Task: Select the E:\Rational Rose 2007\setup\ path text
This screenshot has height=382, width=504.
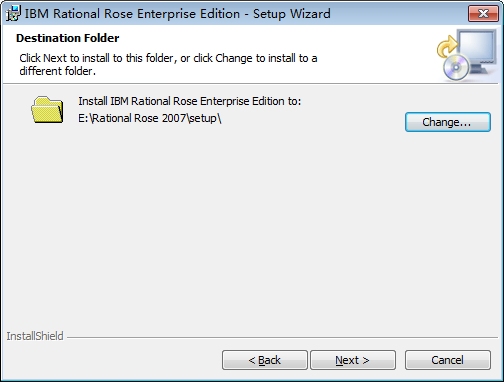Action: (150, 118)
